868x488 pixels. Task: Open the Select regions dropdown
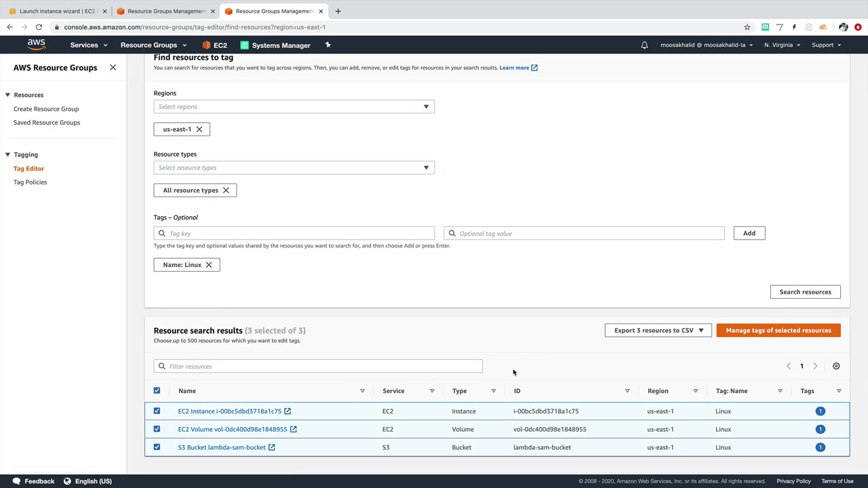click(x=294, y=106)
